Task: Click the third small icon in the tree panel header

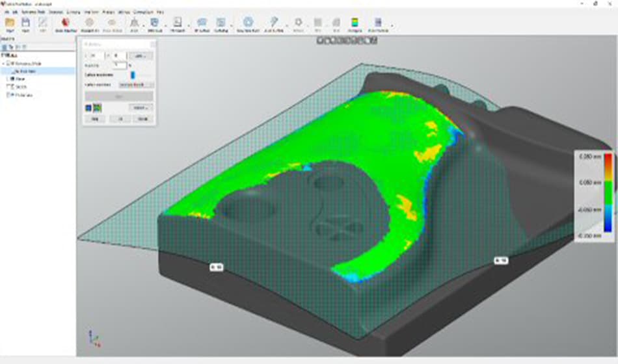Action: coord(18,47)
